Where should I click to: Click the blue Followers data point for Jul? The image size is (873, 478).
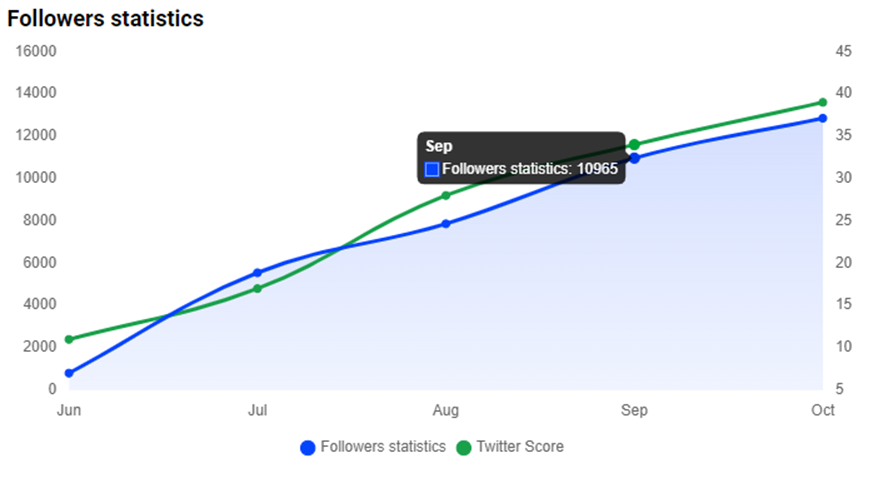click(x=257, y=273)
